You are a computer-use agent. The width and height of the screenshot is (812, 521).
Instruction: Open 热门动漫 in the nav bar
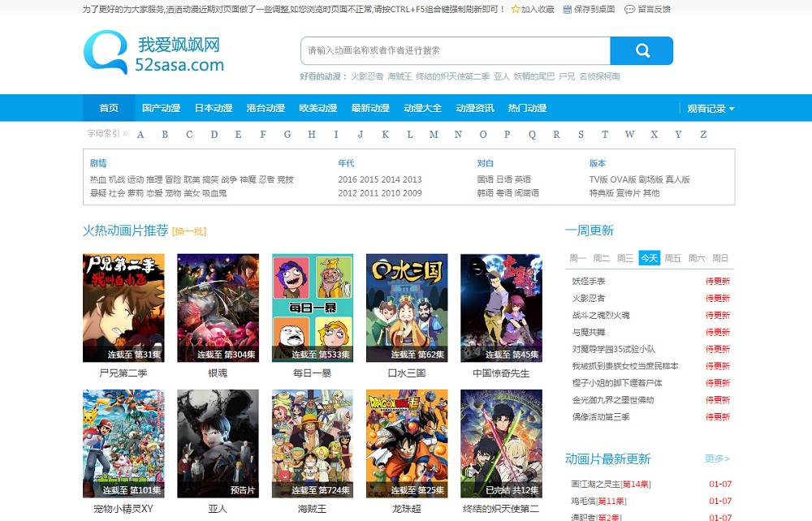click(x=527, y=108)
